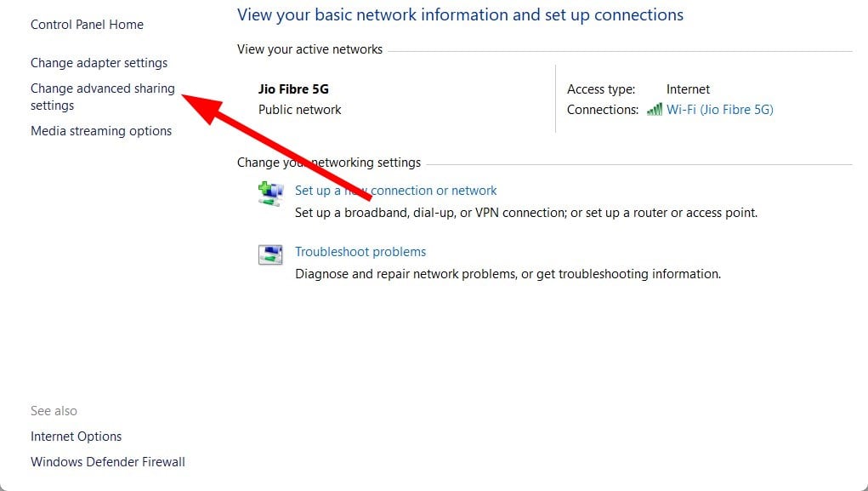Click the Wi-Fi signal strength bars icon
Image resolution: width=868 pixels, height=491 pixels.
pos(655,109)
